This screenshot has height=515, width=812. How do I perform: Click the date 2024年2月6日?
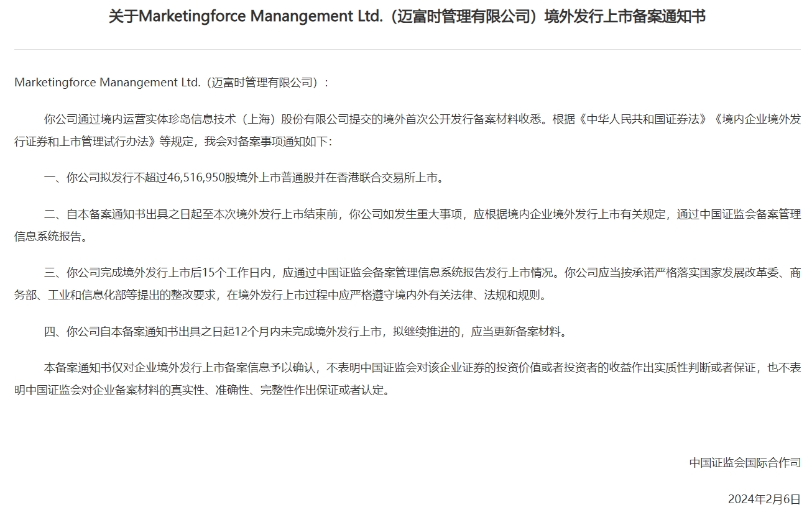(765, 497)
